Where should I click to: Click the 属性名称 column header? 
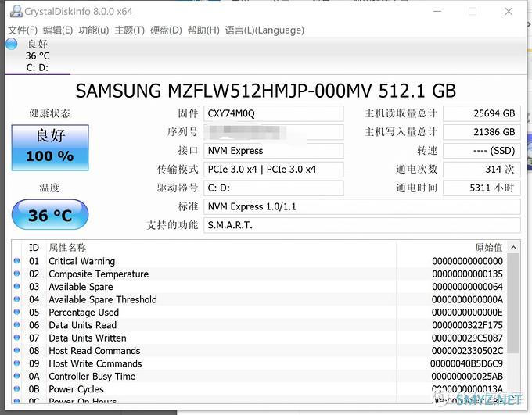(x=67, y=248)
